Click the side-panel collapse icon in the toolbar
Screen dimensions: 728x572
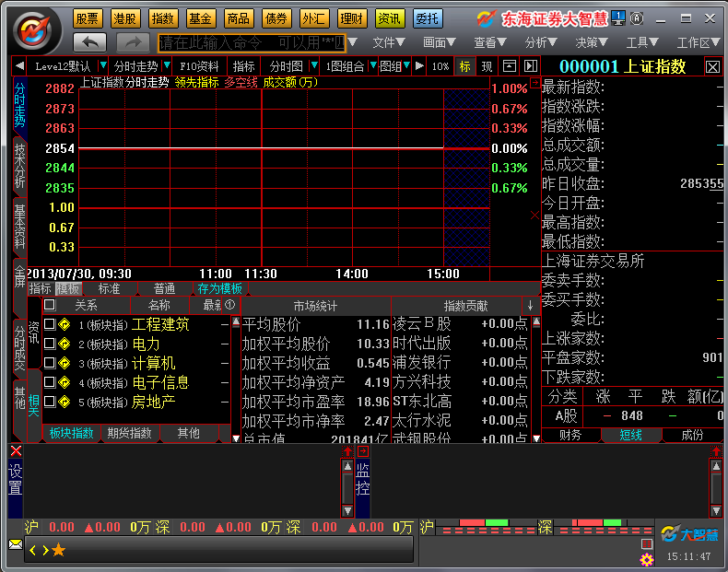click(531, 66)
